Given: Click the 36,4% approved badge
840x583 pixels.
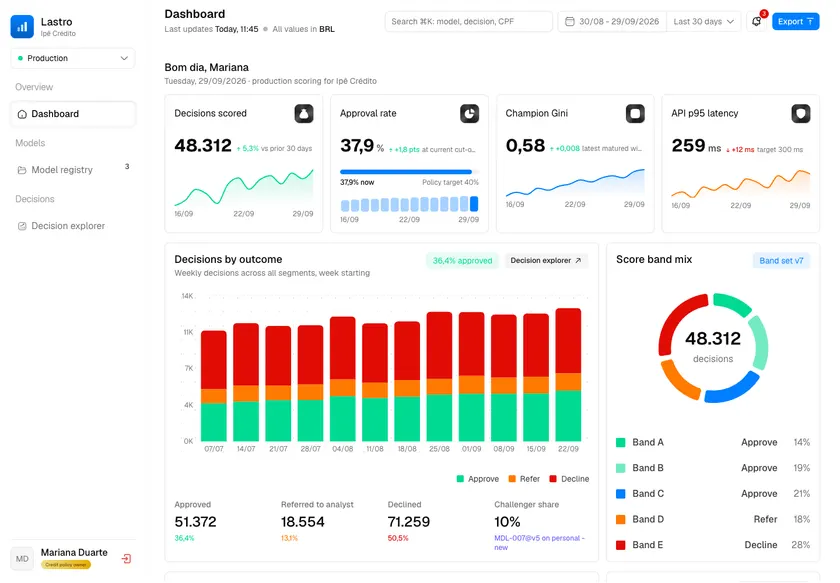Looking at the screenshot, I should pos(462,260).
